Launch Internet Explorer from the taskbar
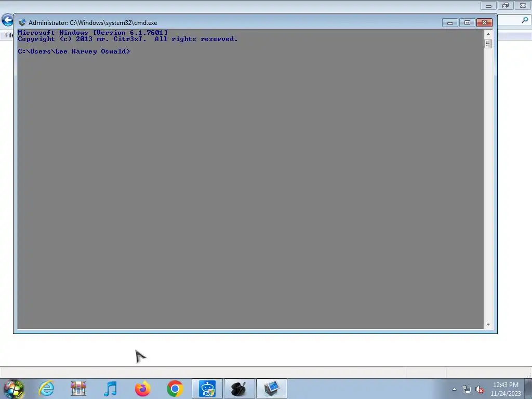 46,389
